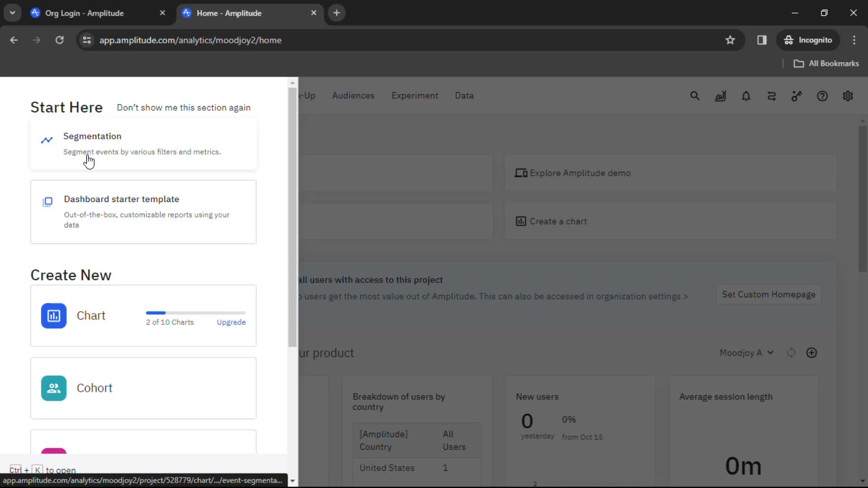Click the charts usage progress bar
Viewport: 868px width, 488px height.
point(196,313)
